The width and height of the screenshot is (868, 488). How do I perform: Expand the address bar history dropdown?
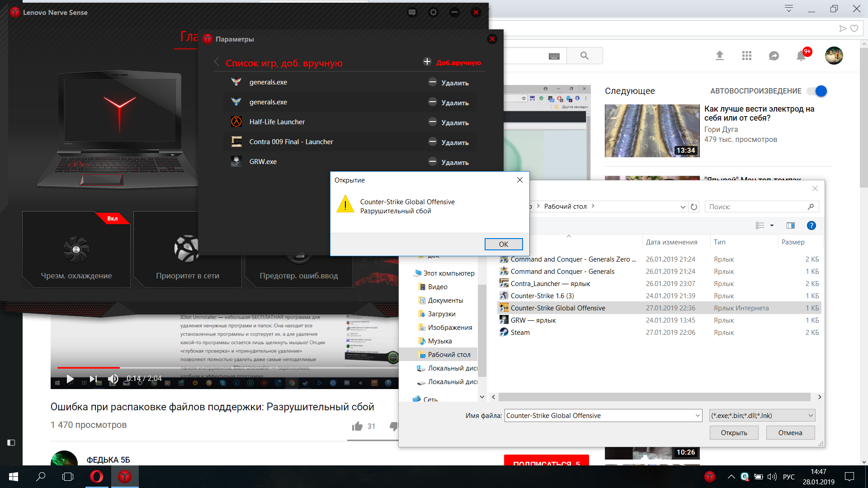coord(683,207)
